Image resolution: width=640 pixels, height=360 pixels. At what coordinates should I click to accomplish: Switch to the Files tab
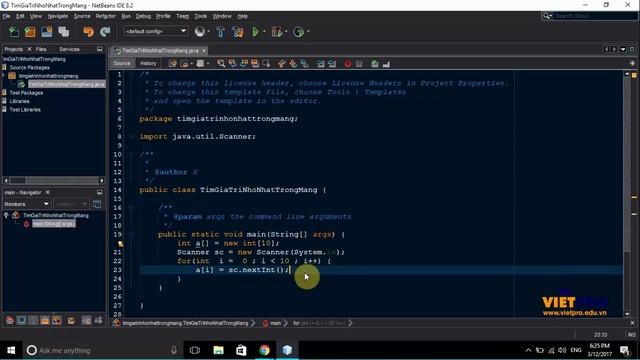(41, 49)
